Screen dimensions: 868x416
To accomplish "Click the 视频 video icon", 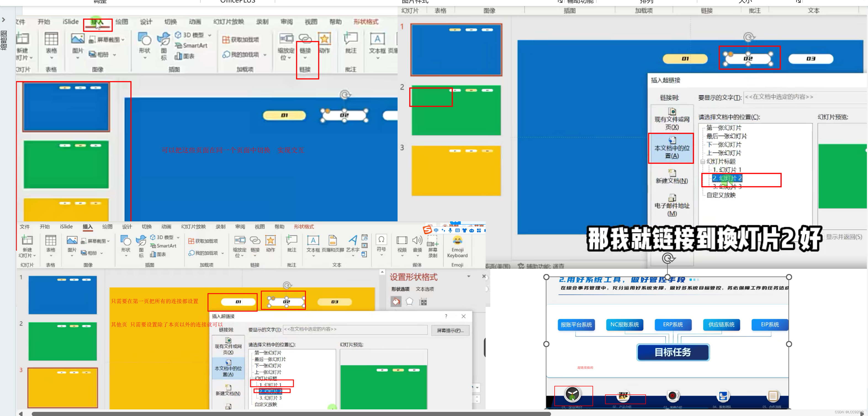I will [402, 241].
